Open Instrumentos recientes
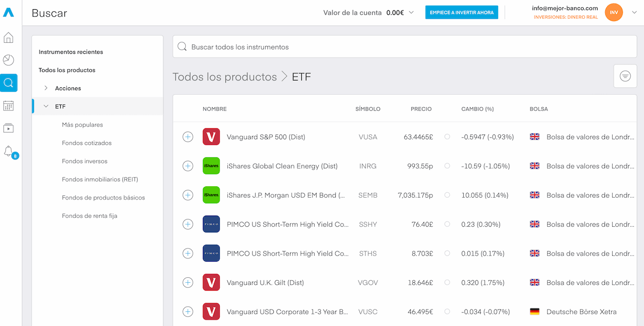The image size is (644, 326). point(71,52)
